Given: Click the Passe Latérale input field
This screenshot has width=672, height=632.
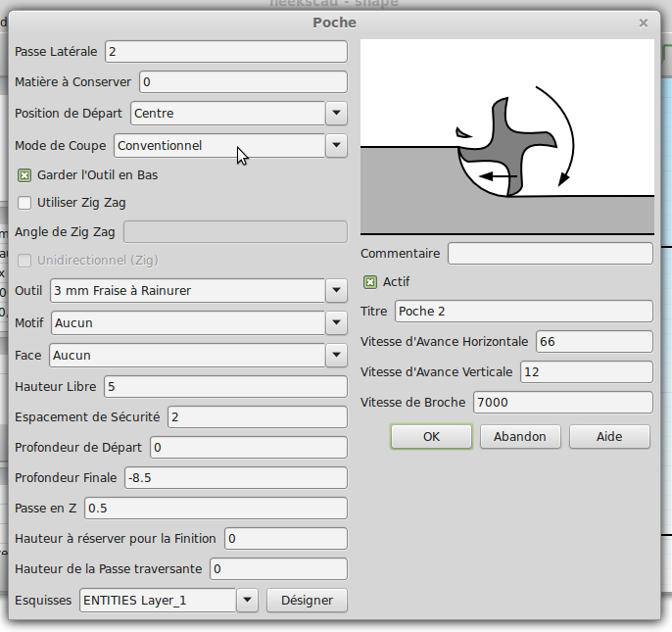Looking at the screenshot, I should (x=226, y=52).
